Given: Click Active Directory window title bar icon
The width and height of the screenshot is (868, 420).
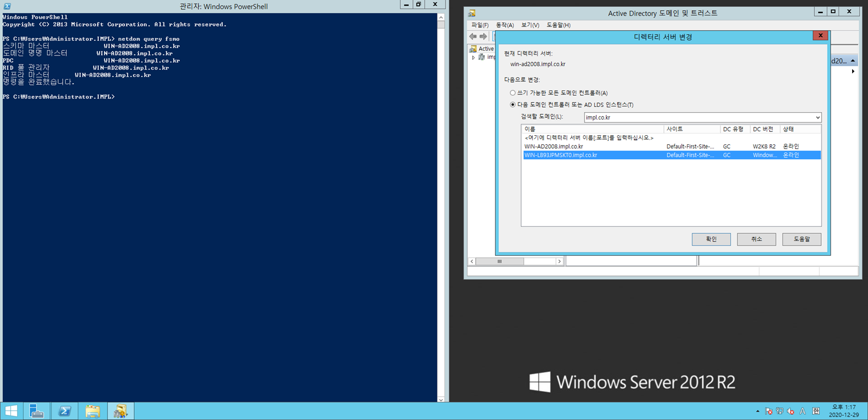Looking at the screenshot, I should 471,12.
